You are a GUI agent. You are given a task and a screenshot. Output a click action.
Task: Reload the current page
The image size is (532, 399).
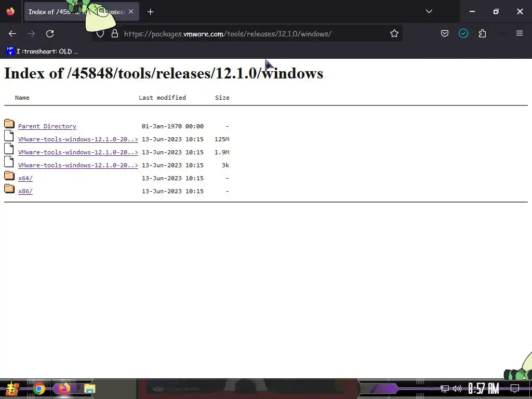(50, 34)
